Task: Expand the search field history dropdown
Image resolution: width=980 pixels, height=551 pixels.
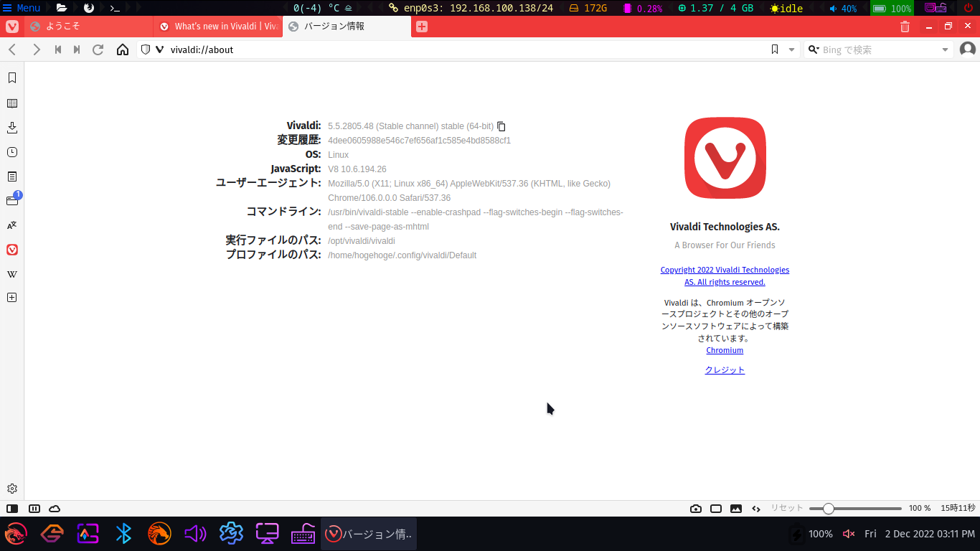Action: [945, 50]
